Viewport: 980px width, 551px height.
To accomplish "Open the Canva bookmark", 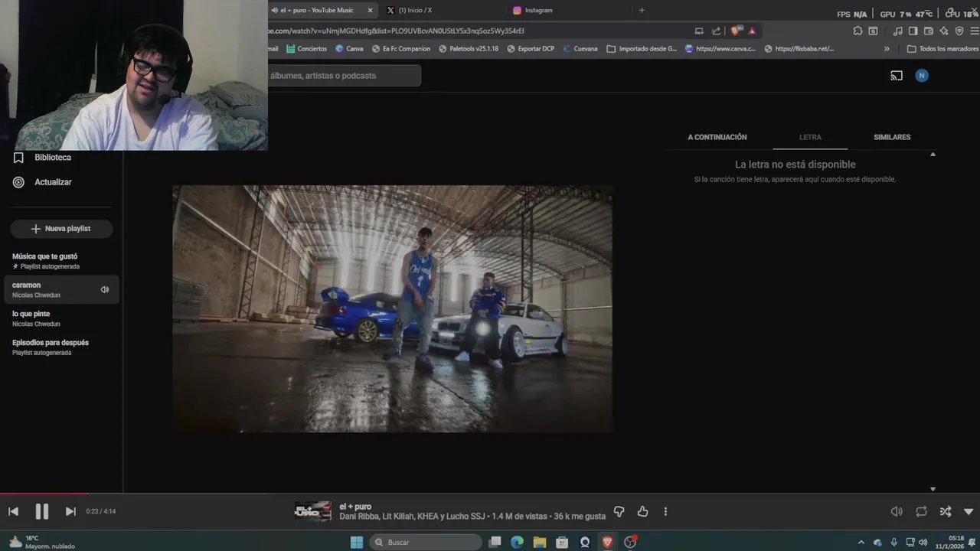I will tap(349, 48).
